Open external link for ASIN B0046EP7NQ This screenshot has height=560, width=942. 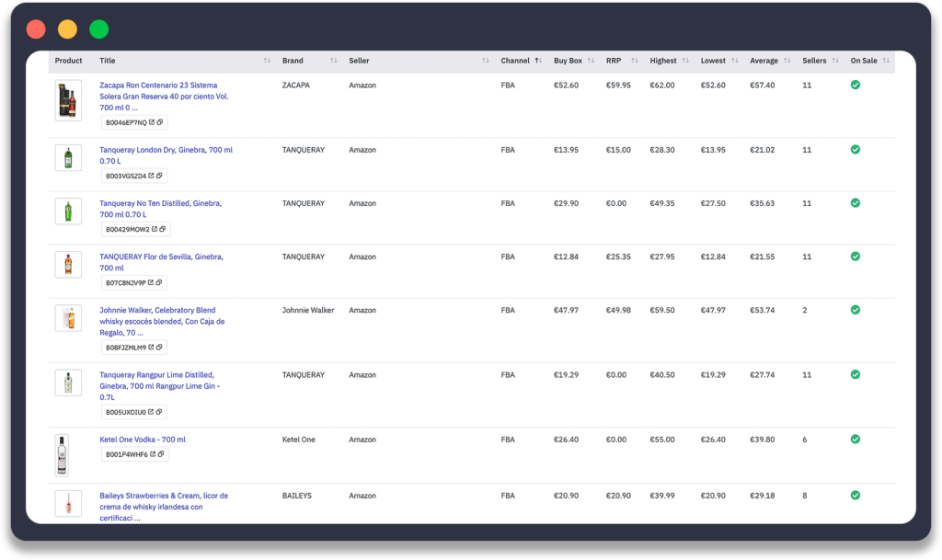pos(152,122)
